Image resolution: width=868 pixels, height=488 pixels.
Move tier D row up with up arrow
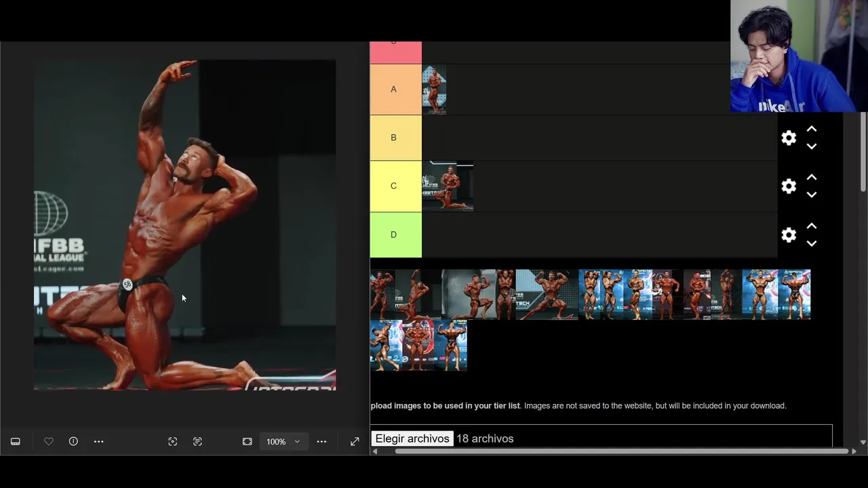(812, 226)
